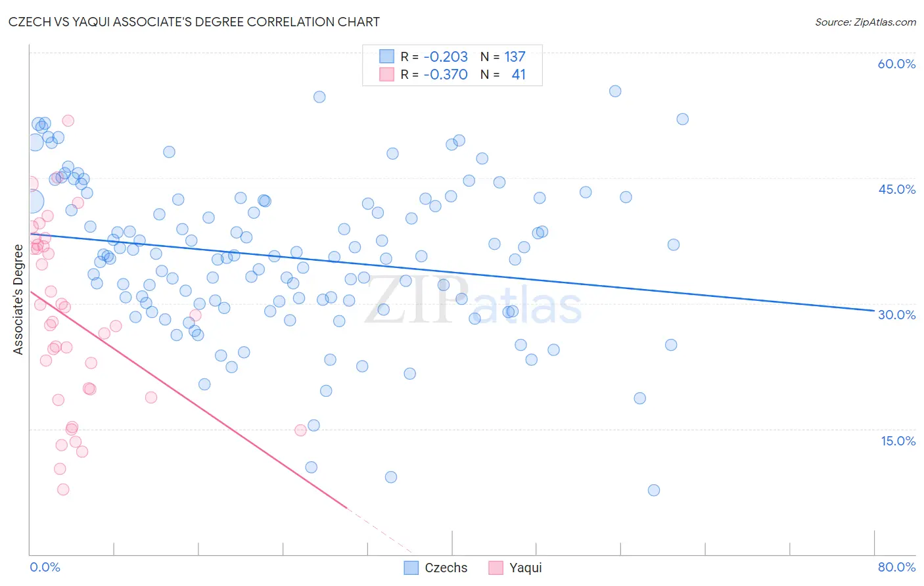
Task: Click the 45.0% y-axis label
Action: coord(896,189)
